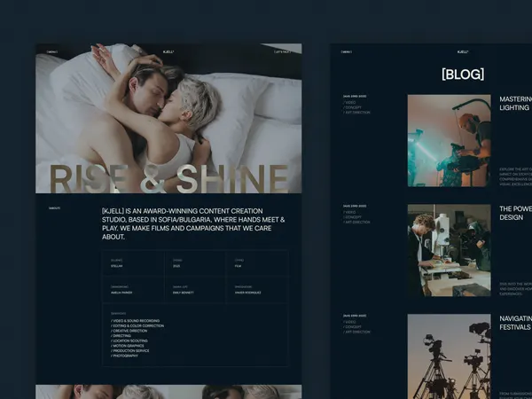Click the excerpt under the Power of Design title
The height and width of the screenshot is (399, 532).
click(516, 289)
